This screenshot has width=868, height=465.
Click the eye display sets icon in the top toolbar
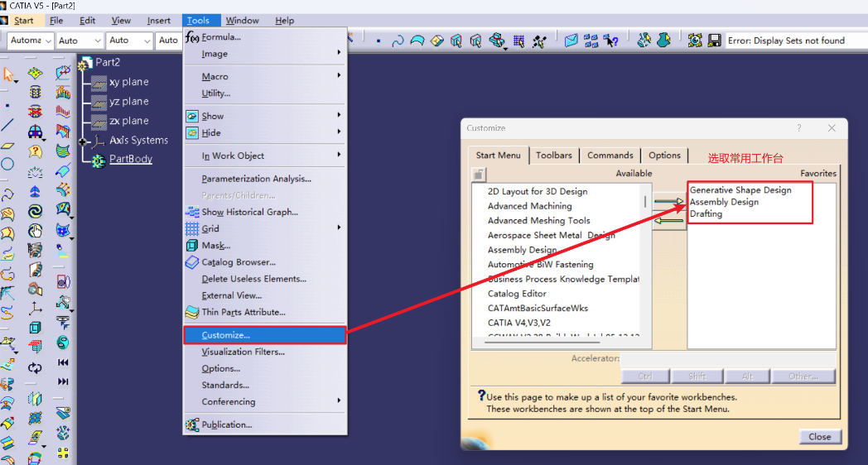[695, 41]
